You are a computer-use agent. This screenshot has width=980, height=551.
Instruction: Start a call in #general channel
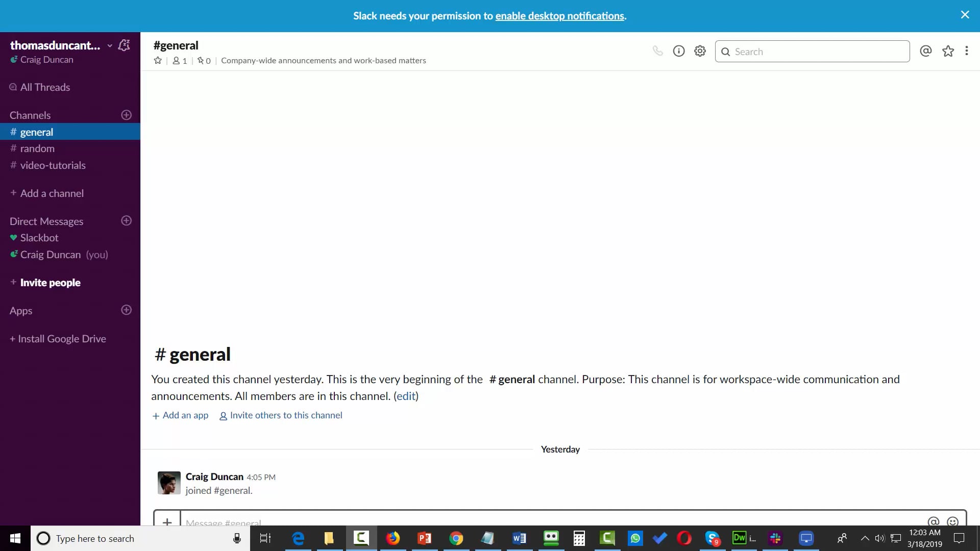657,51
